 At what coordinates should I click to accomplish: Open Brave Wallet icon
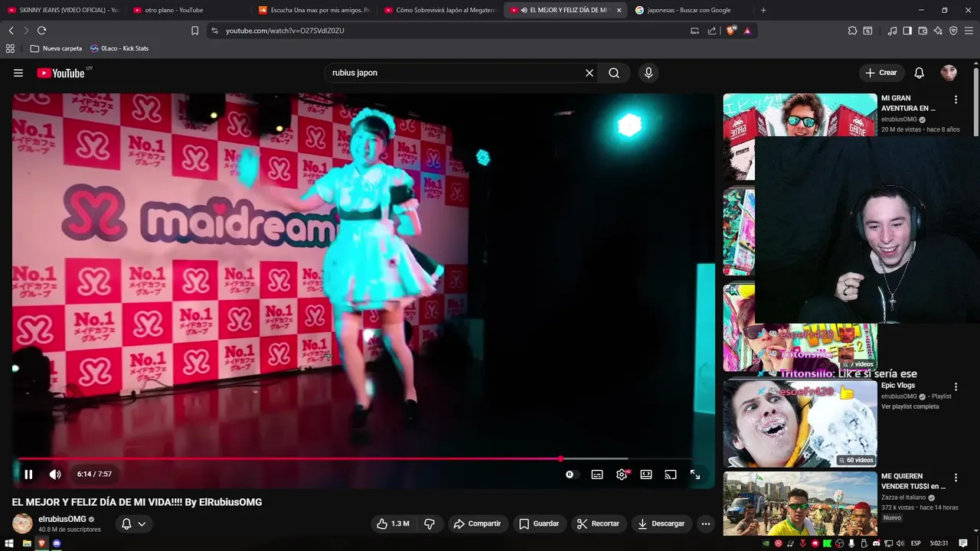coord(923,31)
